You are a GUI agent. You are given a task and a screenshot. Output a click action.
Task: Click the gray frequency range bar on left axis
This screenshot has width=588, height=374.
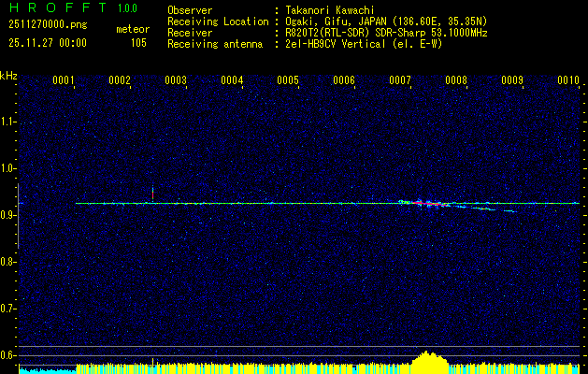point(18,216)
